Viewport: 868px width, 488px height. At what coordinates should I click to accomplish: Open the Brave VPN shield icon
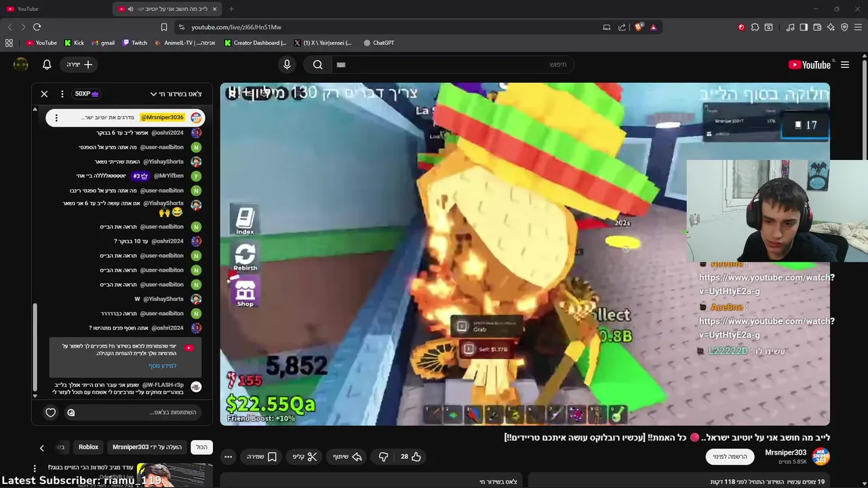(x=844, y=27)
